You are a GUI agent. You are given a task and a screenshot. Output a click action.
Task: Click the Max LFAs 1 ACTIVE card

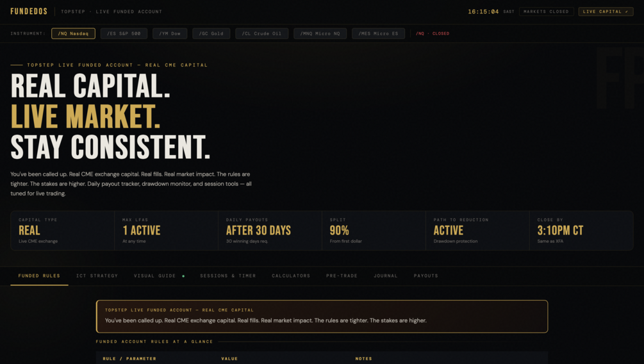coord(166,231)
